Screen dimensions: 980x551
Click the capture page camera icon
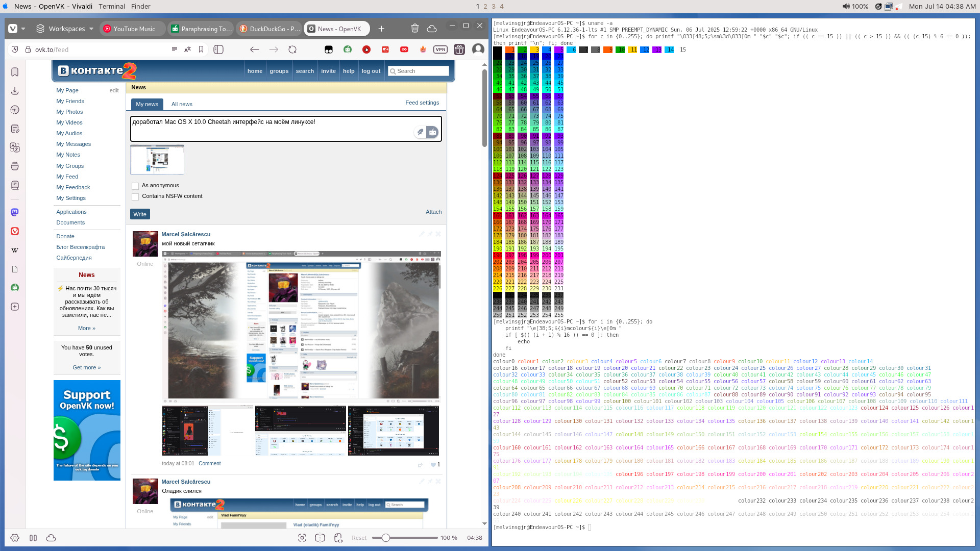coord(302,538)
